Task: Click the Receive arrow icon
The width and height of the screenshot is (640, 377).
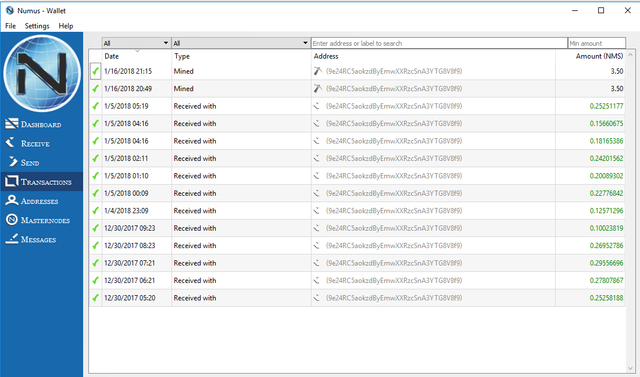Action: click(x=10, y=142)
